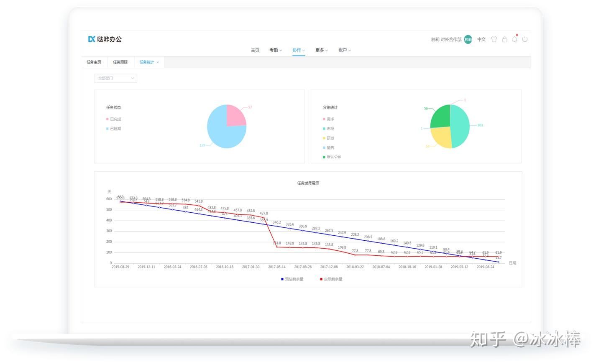
Task: Switch to the 任务跟踪 tab
Action: (120, 62)
